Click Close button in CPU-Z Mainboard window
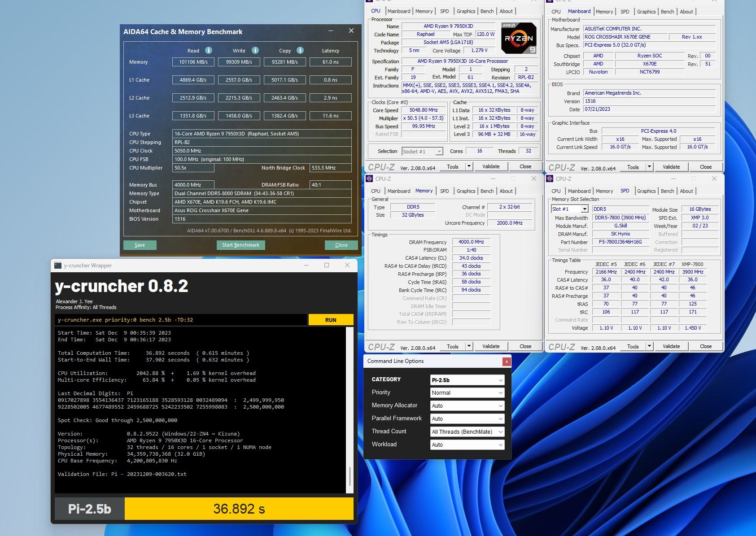Viewport: 756px width, 536px height. tap(706, 167)
